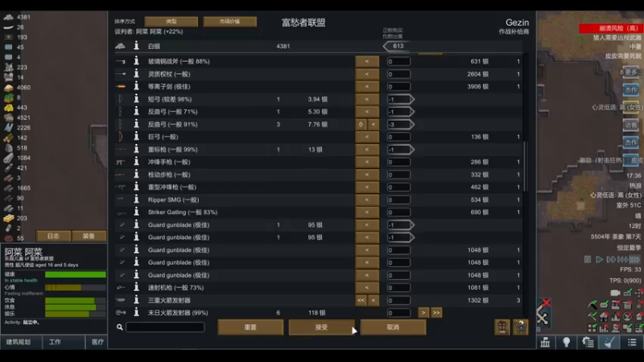This screenshot has width=644, height=362.
Task: Click the arrow for 短弓 row
Action: point(367,99)
